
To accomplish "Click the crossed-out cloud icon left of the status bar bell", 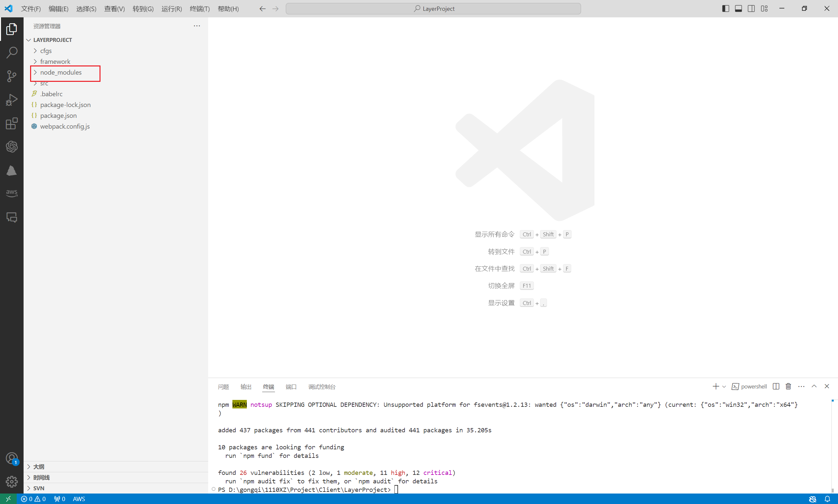I will [812, 499].
